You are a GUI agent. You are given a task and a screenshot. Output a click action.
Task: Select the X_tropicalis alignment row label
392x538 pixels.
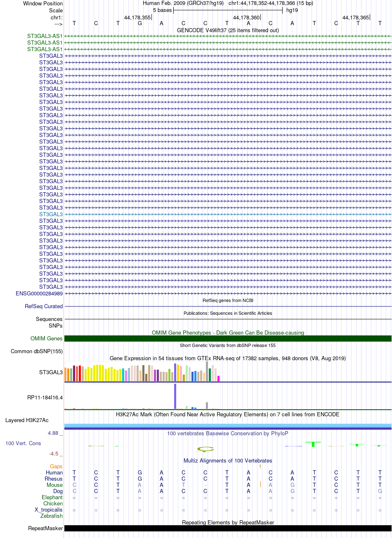(49, 510)
